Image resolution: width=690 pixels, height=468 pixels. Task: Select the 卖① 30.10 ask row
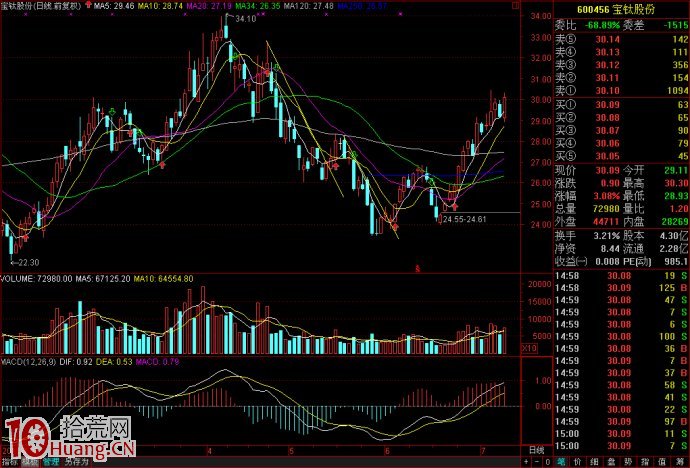coord(621,91)
